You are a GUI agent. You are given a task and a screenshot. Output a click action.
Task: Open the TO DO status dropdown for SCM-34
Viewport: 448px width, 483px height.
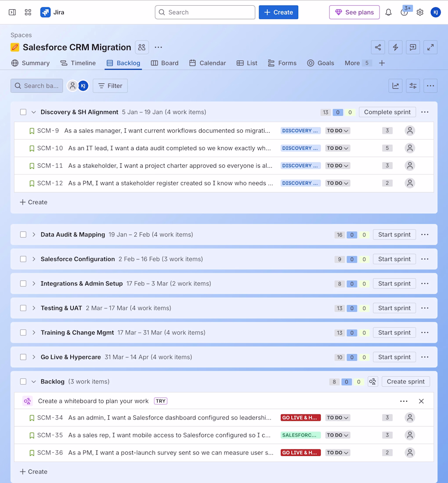click(x=338, y=418)
